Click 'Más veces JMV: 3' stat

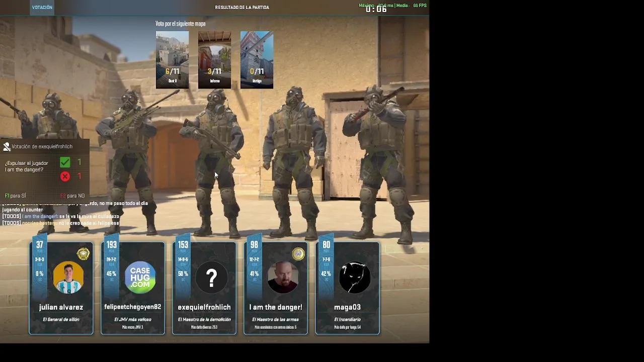[133, 327]
